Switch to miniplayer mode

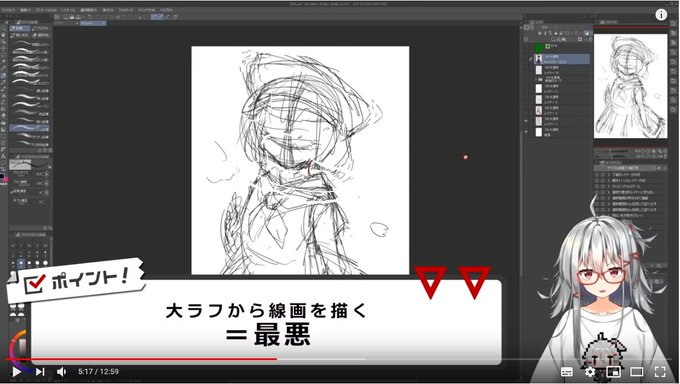(613, 372)
